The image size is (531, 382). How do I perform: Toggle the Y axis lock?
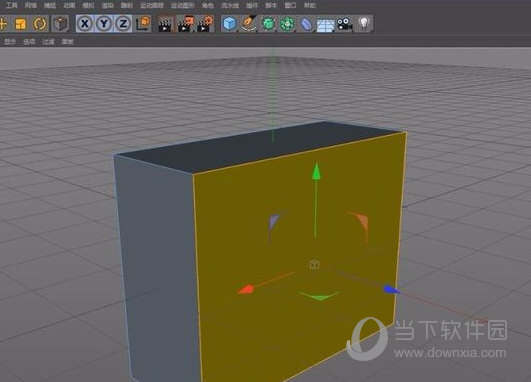point(104,24)
